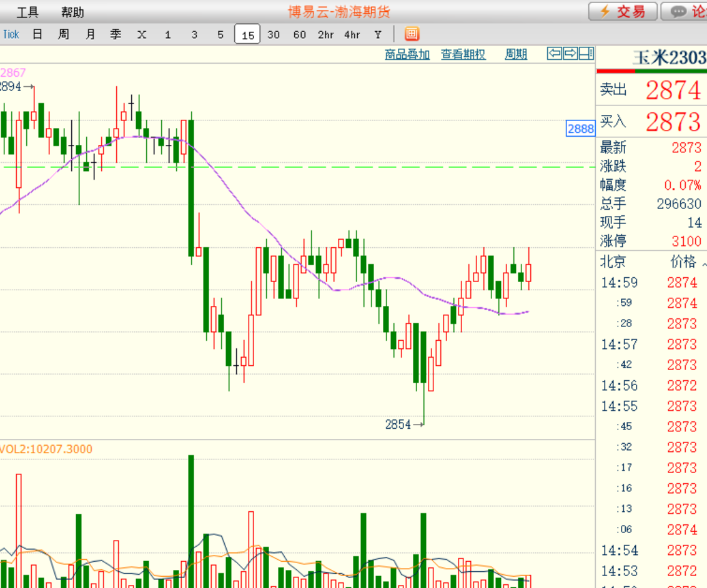Click the pink 2867 moving average label
The height and width of the screenshot is (588, 707).
point(13,72)
